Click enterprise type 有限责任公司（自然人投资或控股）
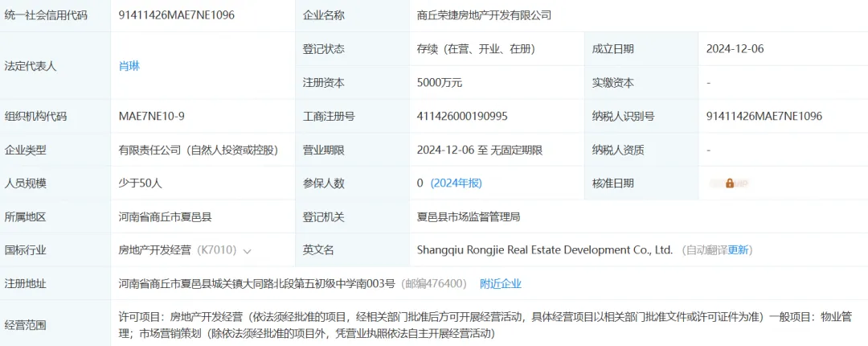This screenshot has height=346, width=868. 199,150
